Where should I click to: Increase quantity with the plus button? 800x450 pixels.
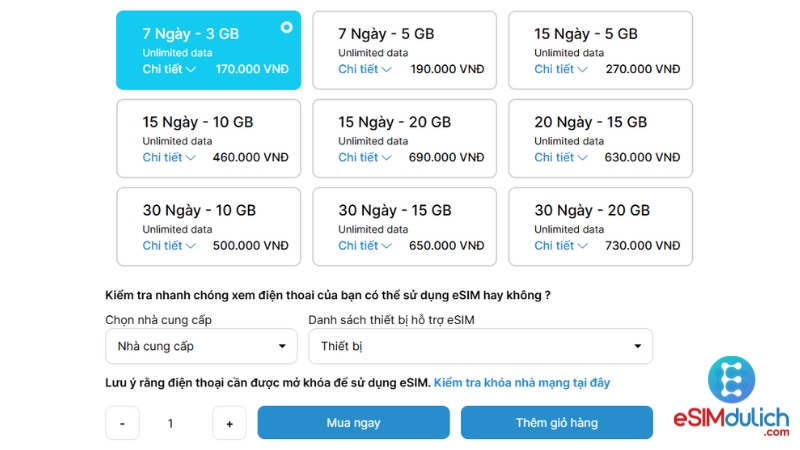[229, 423]
